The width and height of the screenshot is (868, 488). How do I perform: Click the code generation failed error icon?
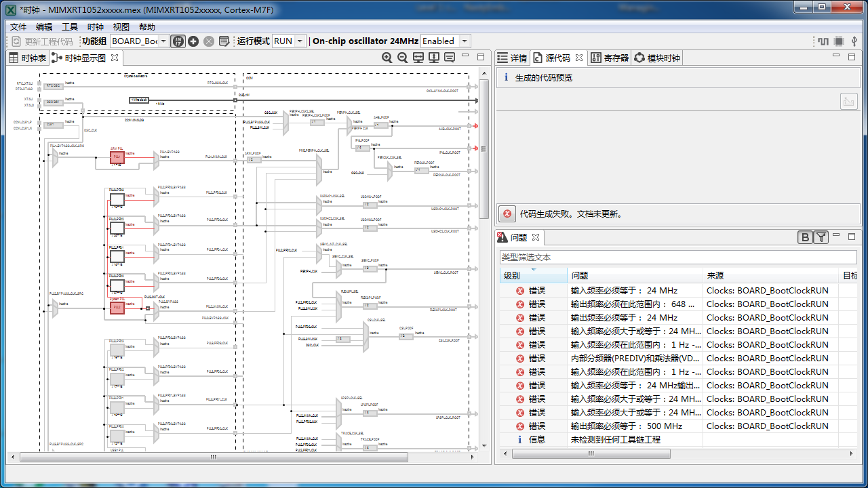pos(507,214)
